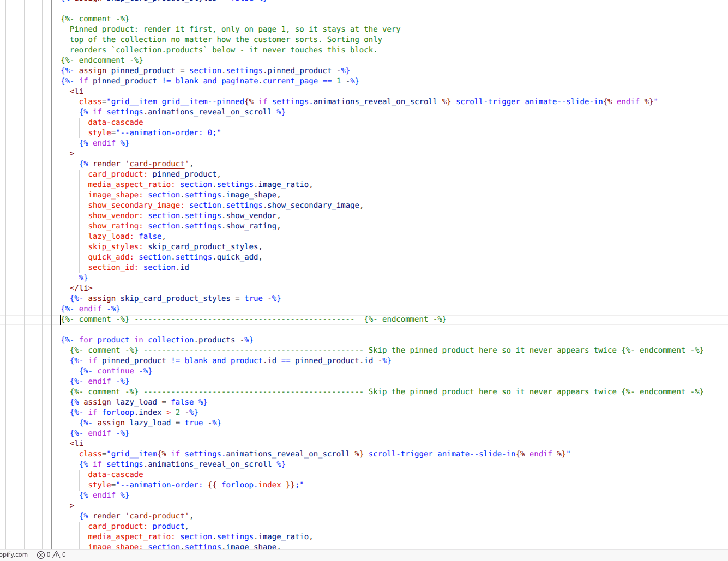Click the closing '</li>' tag
Image resolution: width=728 pixels, height=561 pixels.
pyautogui.click(x=81, y=288)
